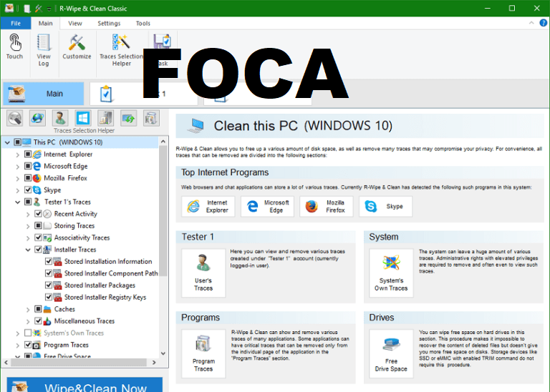Click Wipe&Clean Now button

pyautogui.click(x=85, y=385)
